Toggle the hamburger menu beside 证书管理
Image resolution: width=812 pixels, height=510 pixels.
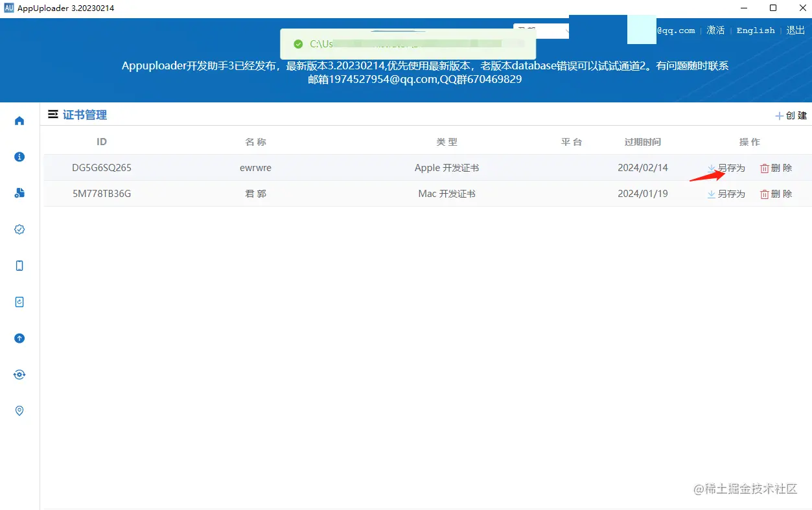(53, 115)
